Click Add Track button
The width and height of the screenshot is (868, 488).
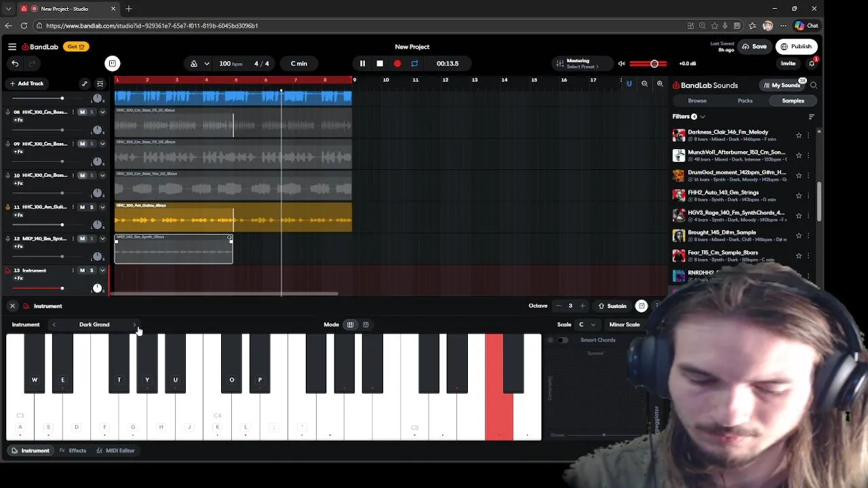click(26, 83)
